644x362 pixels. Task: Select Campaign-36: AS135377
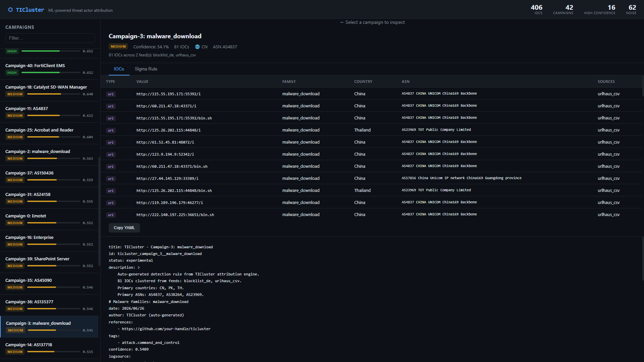pyautogui.click(x=49, y=305)
